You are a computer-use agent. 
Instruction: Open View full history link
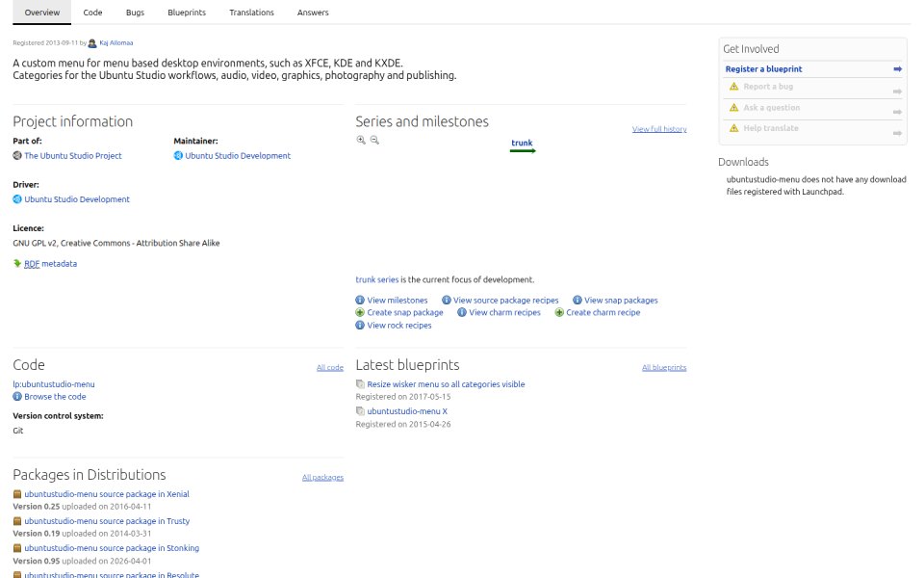click(x=659, y=129)
